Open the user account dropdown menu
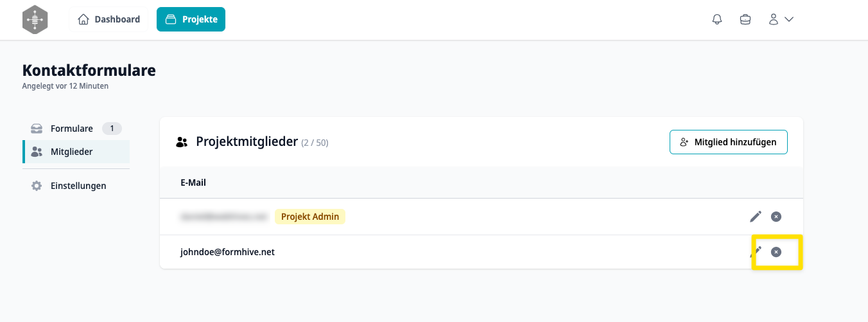This screenshot has width=868, height=322. click(x=781, y=19)
